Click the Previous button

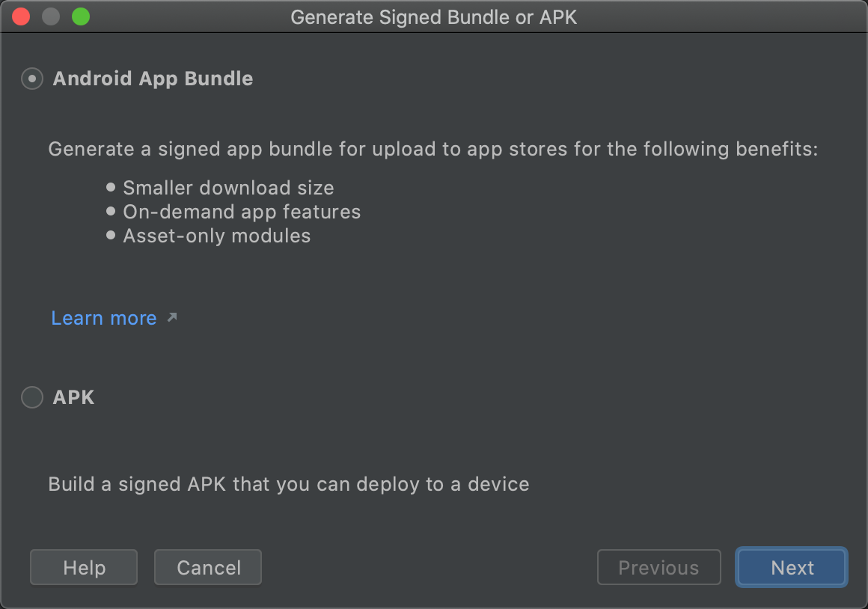coord(658,567)
